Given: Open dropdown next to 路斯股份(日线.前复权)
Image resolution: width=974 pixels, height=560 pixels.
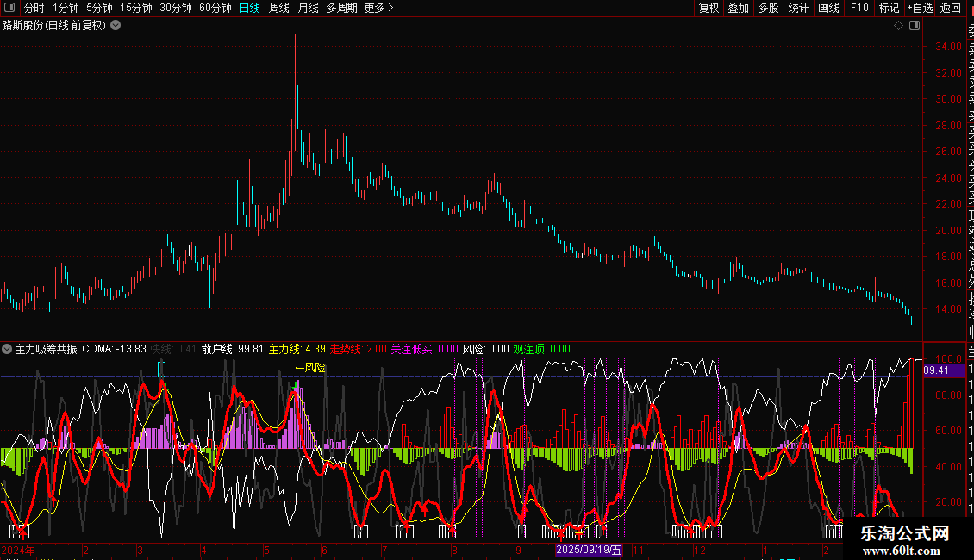Looking at the screenshot, I should coord(116,26).
